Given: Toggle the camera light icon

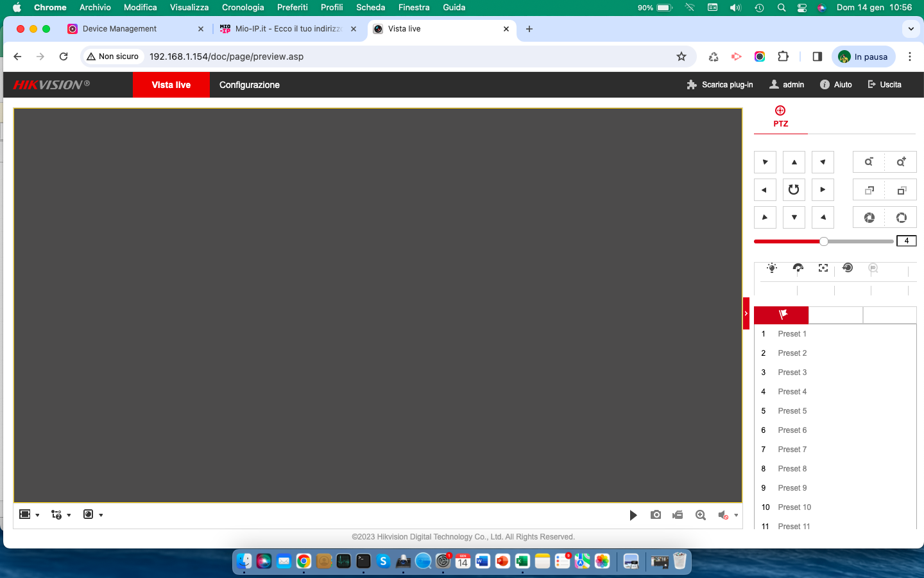Looking at the screenshot, I should coord(772,268).
